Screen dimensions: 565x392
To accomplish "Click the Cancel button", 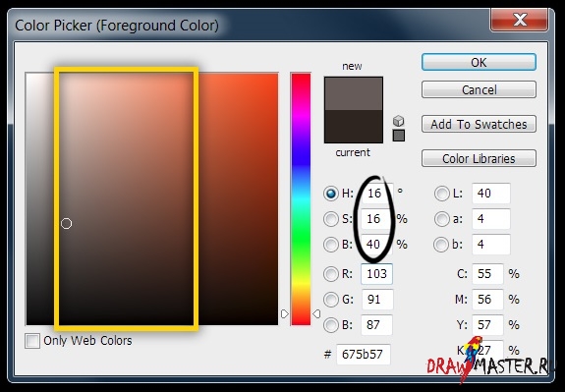I will [x=479, y=89].
